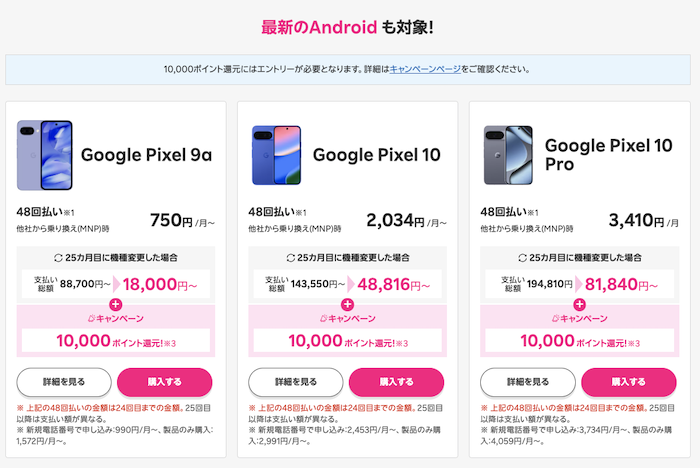700x468 pixels.
Task: Click the Google Pixel 9a phone image
Action: coord(43,155)
